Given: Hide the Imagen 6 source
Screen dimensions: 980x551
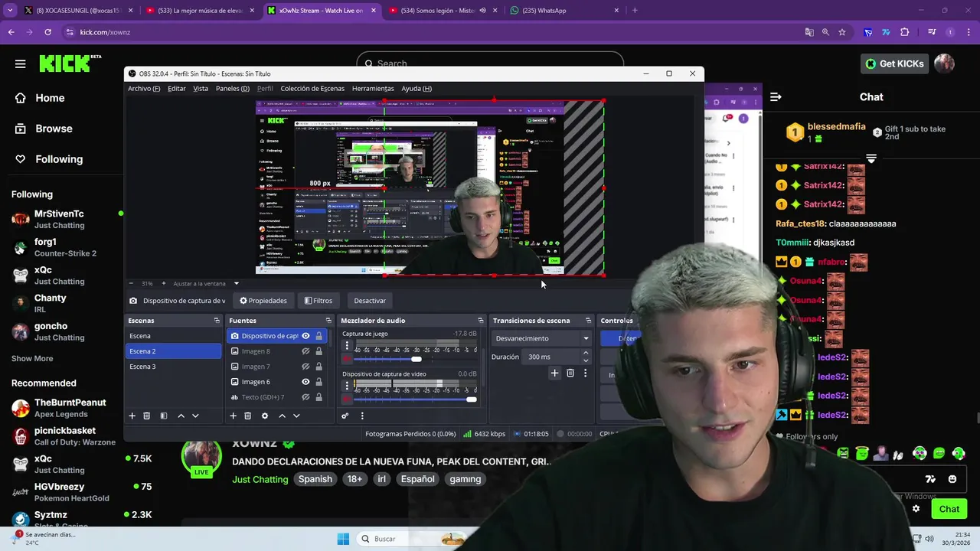Looking at the screenshot, I should tap(305, 382).
